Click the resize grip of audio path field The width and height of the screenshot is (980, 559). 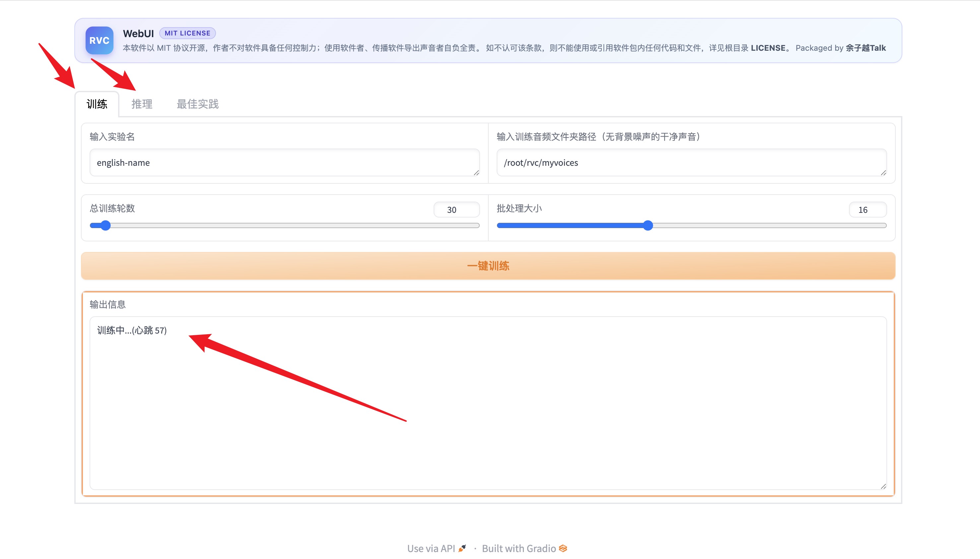coord(883,173)
